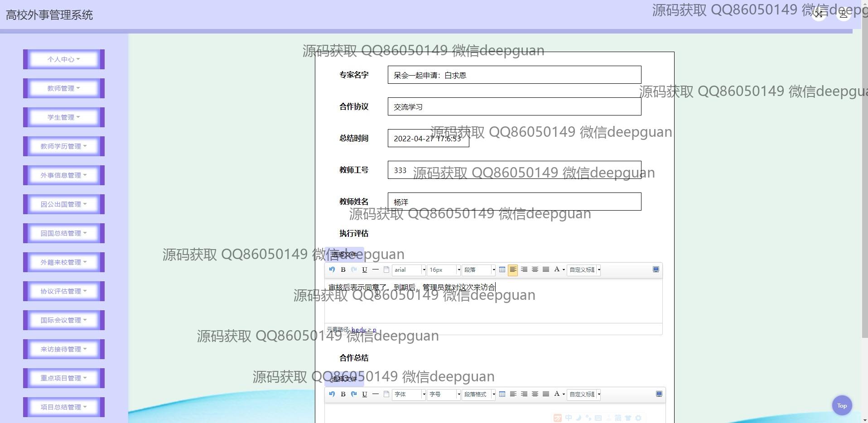Clear document in the 执行评估 editor
The height and width of the screenshot is (423, 868).
click(386, 269)
